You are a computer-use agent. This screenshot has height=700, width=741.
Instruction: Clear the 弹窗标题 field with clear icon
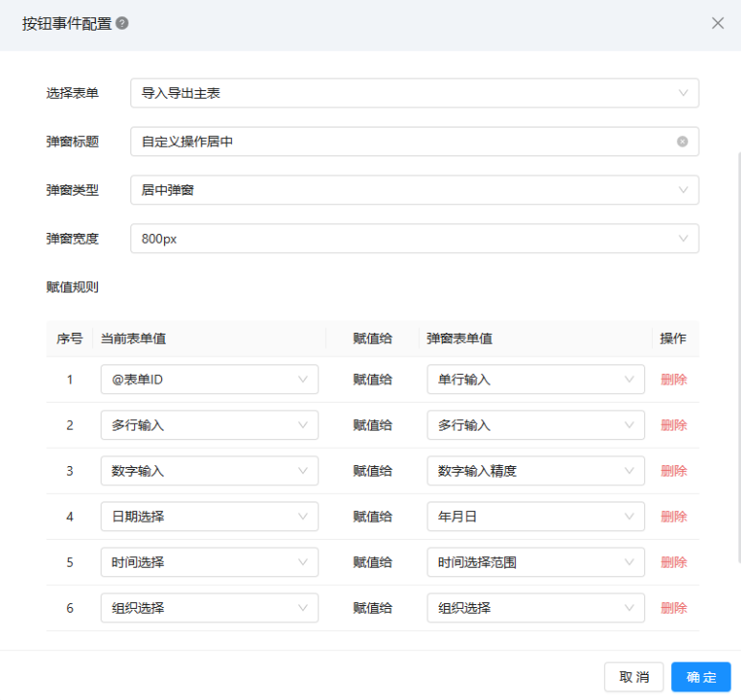pos(683,141)
